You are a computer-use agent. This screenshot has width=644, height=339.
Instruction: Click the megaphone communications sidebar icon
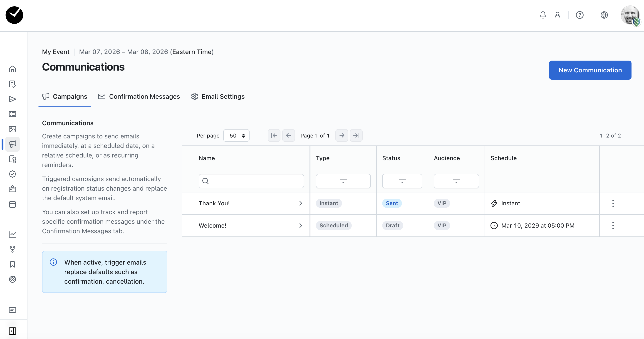(x=12, y=144)
